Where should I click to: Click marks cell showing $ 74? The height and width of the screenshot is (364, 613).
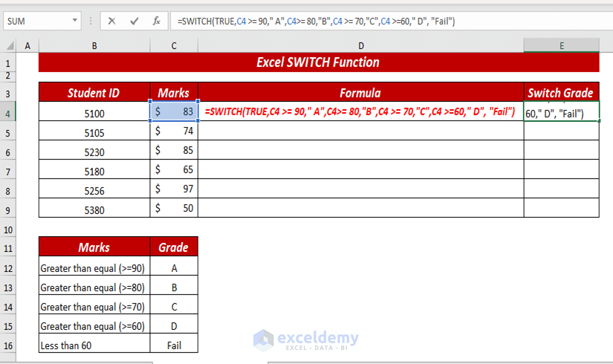coord(174,131)
